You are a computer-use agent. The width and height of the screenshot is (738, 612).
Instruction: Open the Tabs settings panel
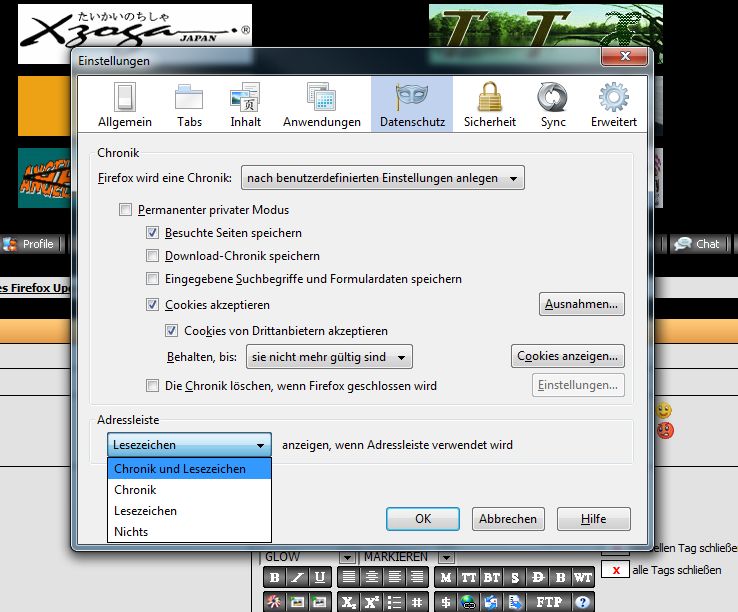(x=189, y=105)
